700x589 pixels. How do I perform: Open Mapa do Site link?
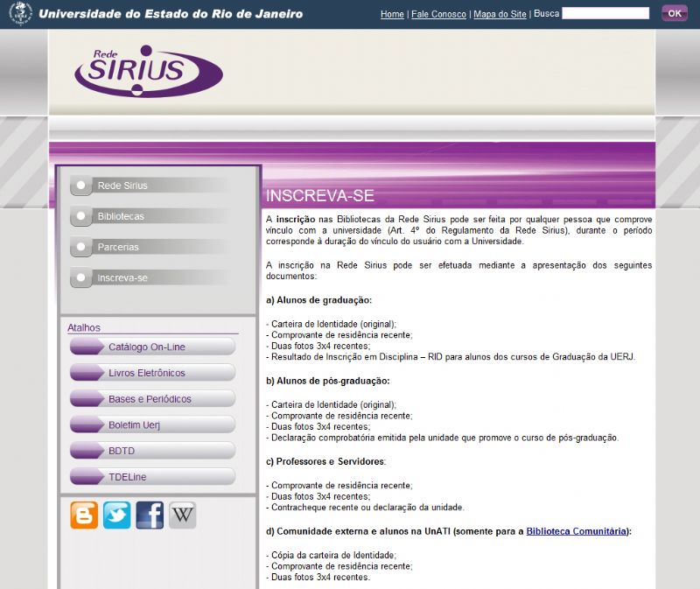click(500, 14)
